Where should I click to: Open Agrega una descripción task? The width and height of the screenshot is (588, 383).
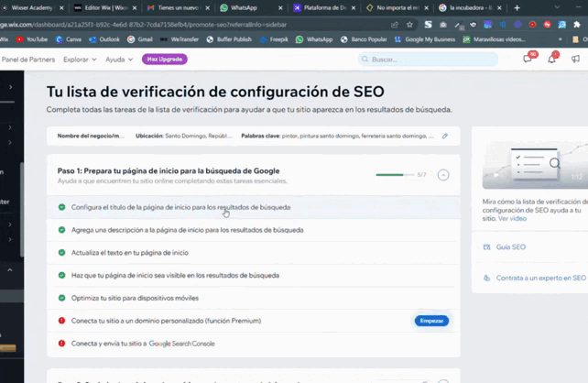click(253, 230)
